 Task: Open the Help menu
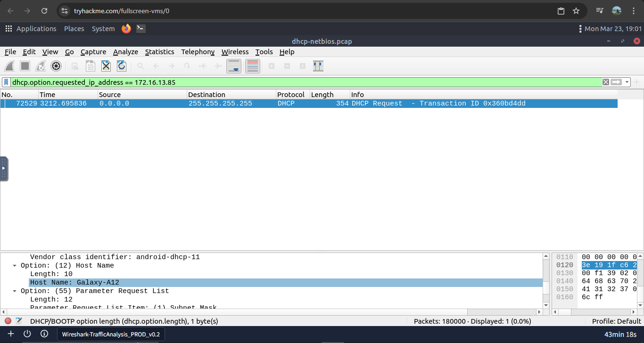(287, 52)
